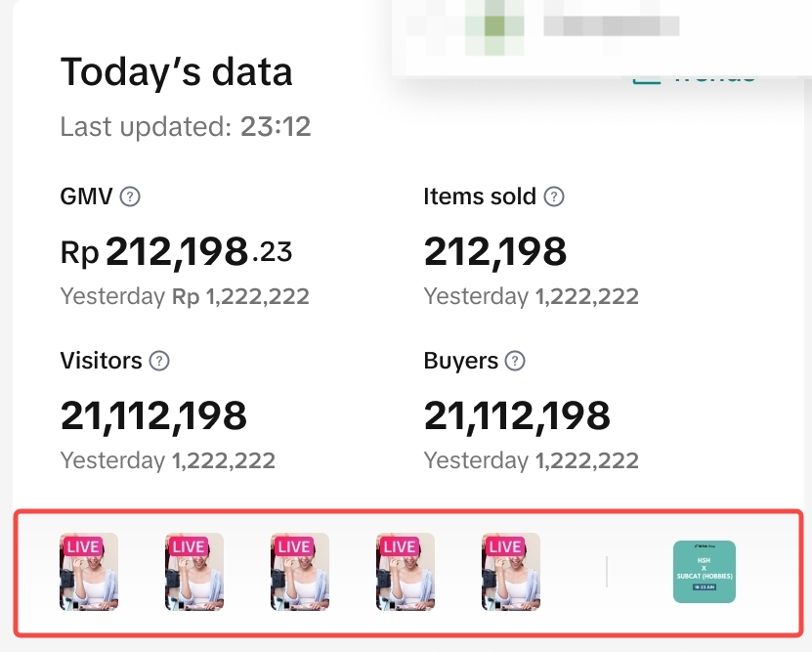
Task: Open the fourth LIVE stream thumbnail
Action: click(406, 572)
